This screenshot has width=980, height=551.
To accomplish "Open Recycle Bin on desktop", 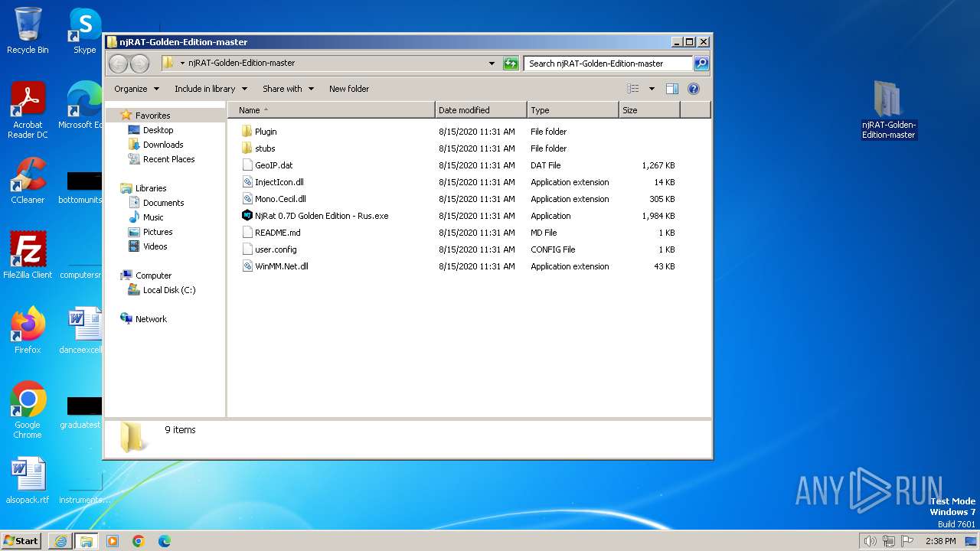I will [28, 31].
